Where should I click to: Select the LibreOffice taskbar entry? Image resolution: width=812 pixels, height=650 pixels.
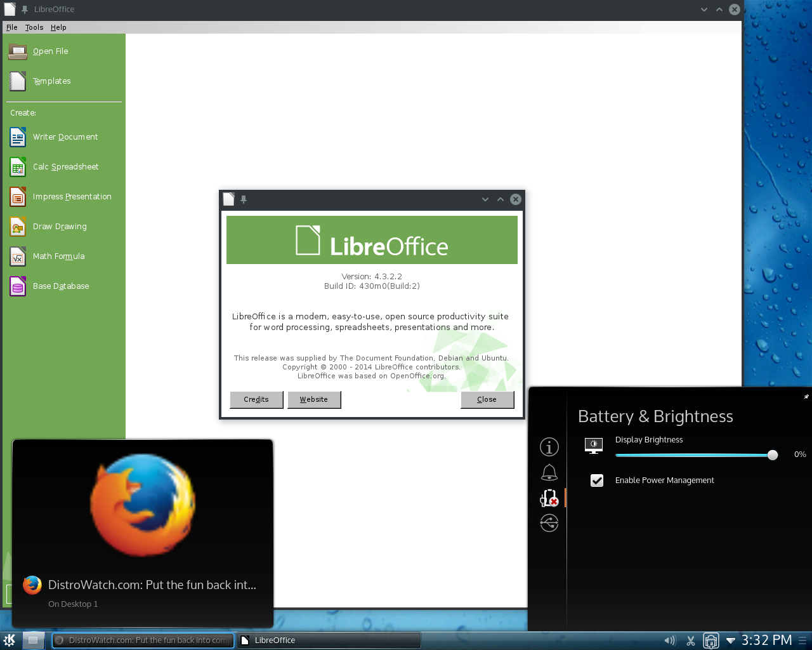click(329, 640)
